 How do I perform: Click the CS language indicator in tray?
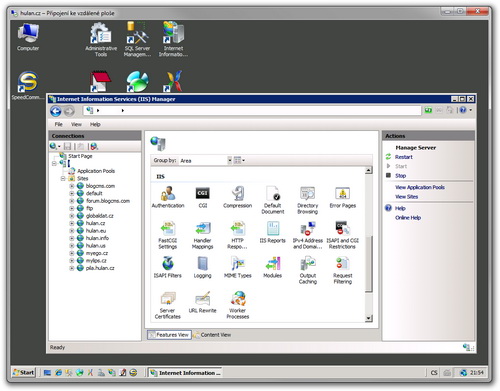click(434, 373)
